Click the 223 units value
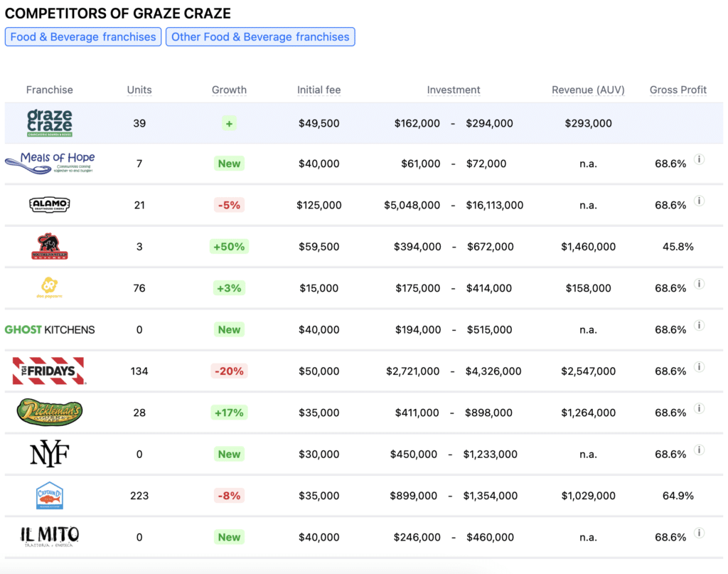Viewport: 728px width, 574px height. (x=139, y=496)
